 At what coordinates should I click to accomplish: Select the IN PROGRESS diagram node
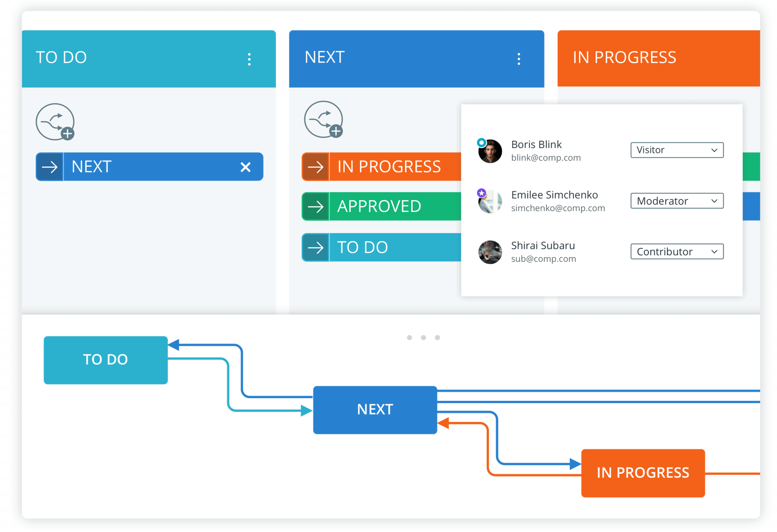[x=643, y=473]
